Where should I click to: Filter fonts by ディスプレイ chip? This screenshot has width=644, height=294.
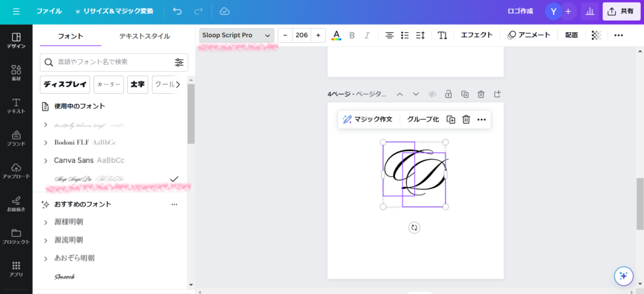click(x=65, y=85)
